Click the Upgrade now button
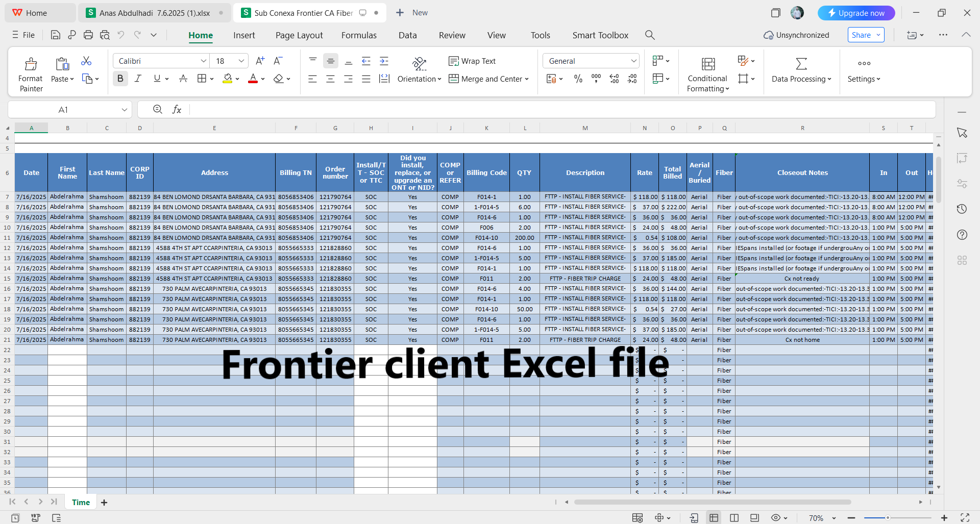Viewport: 980px width, 524px height. pyautogui.click(x=856, y=13)
